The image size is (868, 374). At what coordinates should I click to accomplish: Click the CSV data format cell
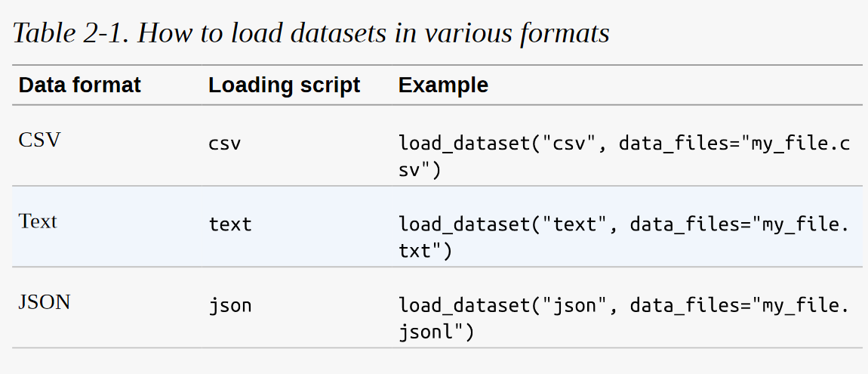(39, 141)
